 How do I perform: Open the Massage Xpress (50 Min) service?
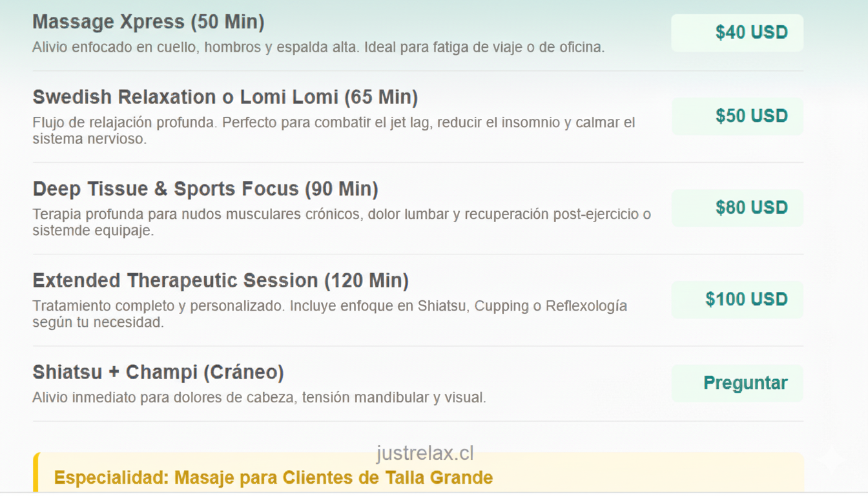point(149,21)
